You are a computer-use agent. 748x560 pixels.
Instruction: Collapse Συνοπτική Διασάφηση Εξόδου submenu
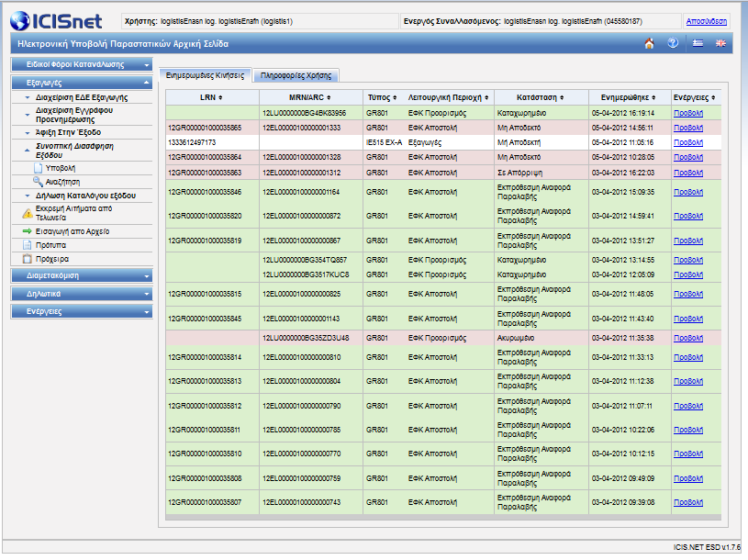74,151
